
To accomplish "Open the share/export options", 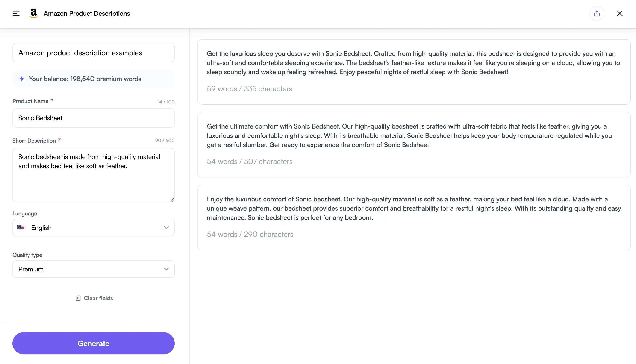I will click(597, 13).
